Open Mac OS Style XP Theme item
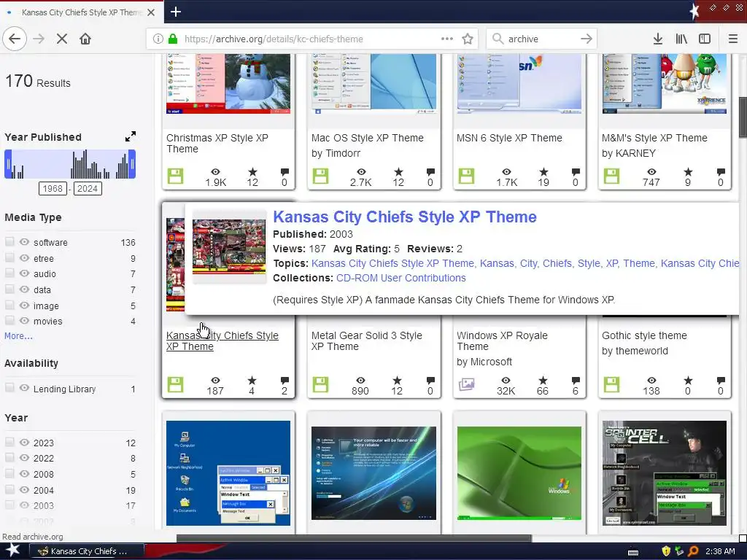This screenshot has width=747, height=560. point(368,138)
